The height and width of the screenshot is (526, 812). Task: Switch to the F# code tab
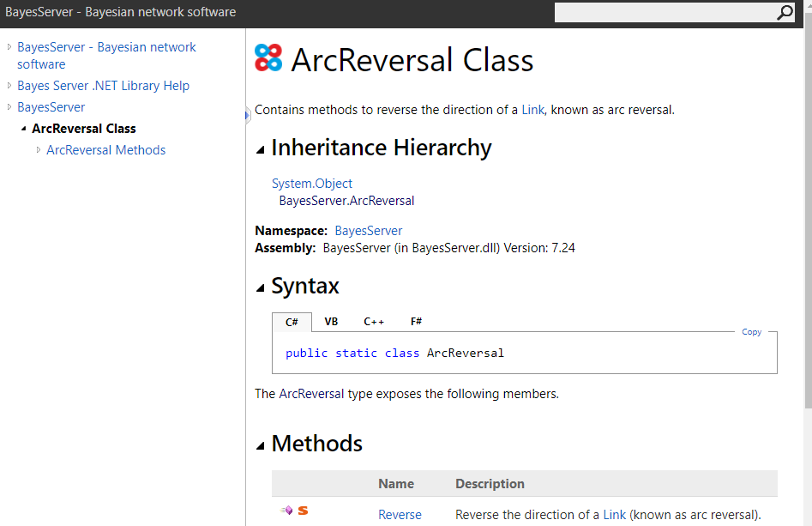click(416, 322)
